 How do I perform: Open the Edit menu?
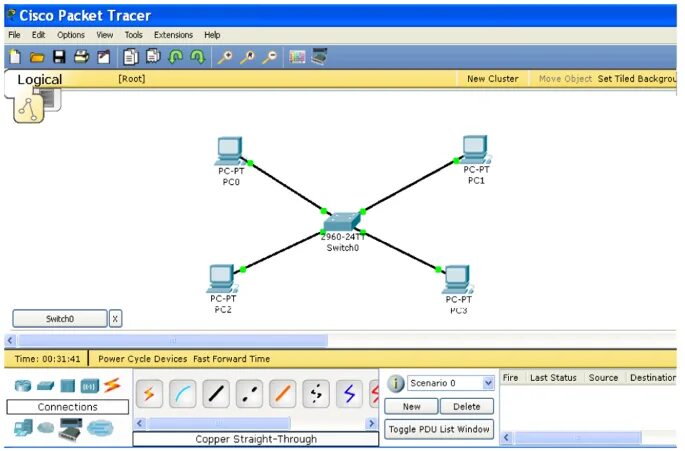click(x=38, y=35)
